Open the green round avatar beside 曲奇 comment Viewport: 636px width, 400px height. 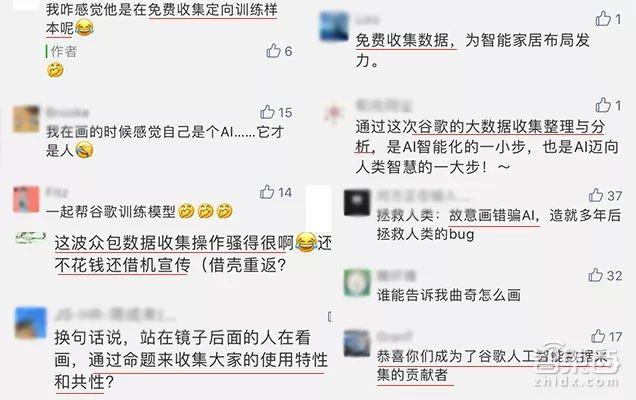357,282
